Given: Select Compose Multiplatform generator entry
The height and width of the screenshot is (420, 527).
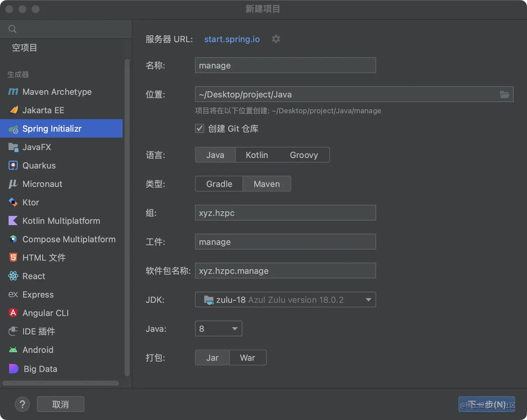Looking at the screenshot, I should 61,239.
